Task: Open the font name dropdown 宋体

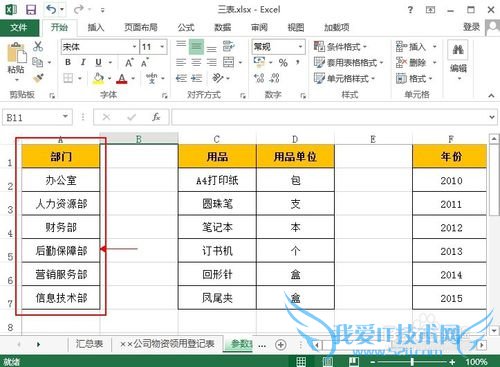Action: click(x=134, y=47)
